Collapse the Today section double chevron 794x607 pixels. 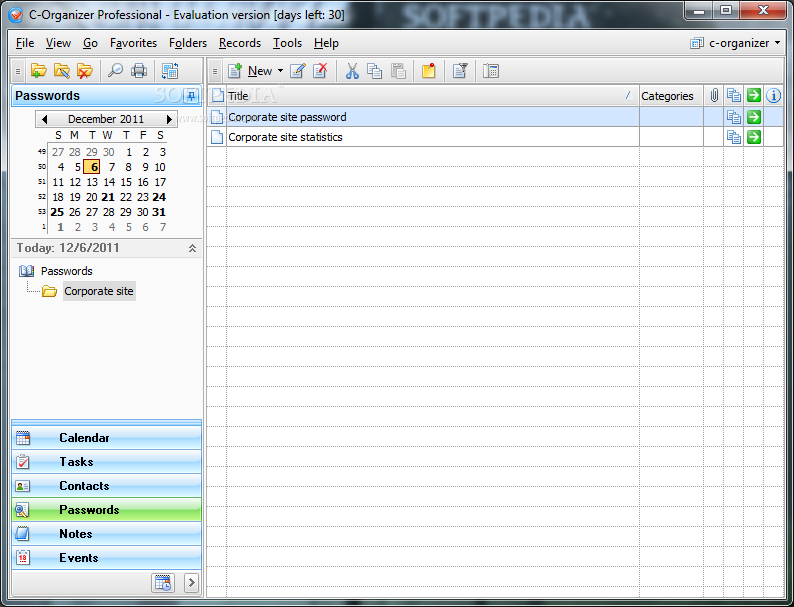(x=192, y=248)
